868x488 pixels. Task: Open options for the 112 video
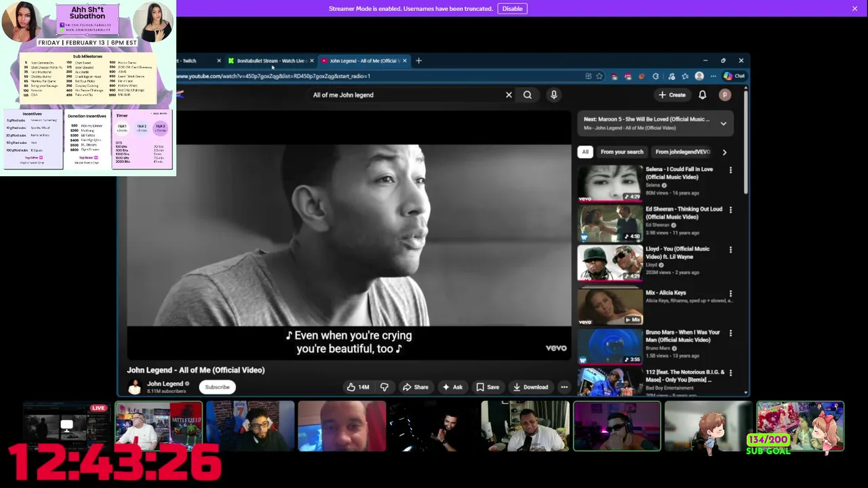coord(730,373)
